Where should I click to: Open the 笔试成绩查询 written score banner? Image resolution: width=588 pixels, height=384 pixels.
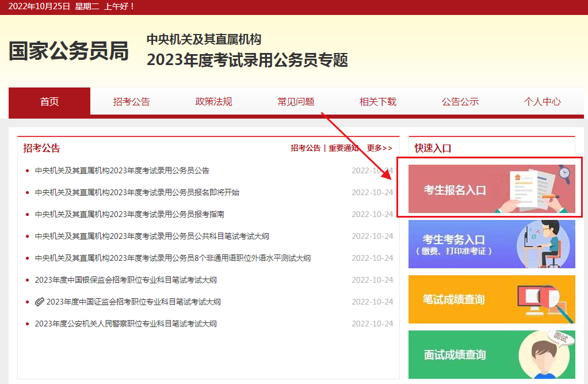coord(491,299)
